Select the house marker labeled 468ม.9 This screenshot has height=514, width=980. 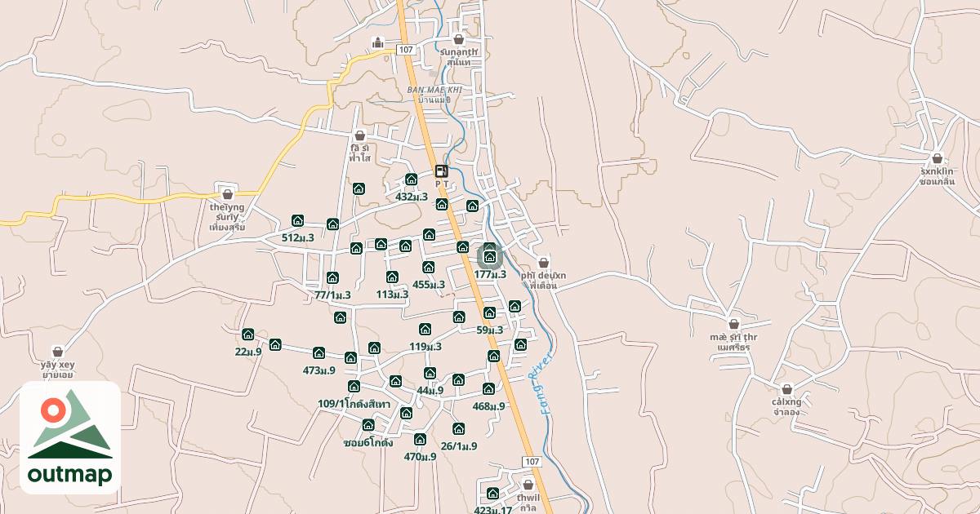[x=488, y=389]
